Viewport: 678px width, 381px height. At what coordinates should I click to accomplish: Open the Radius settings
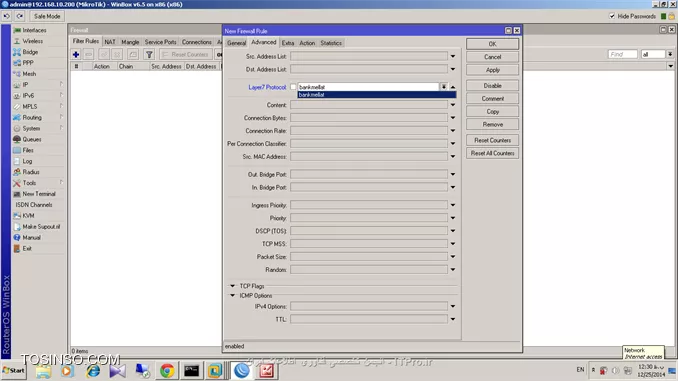pos(31,172)
